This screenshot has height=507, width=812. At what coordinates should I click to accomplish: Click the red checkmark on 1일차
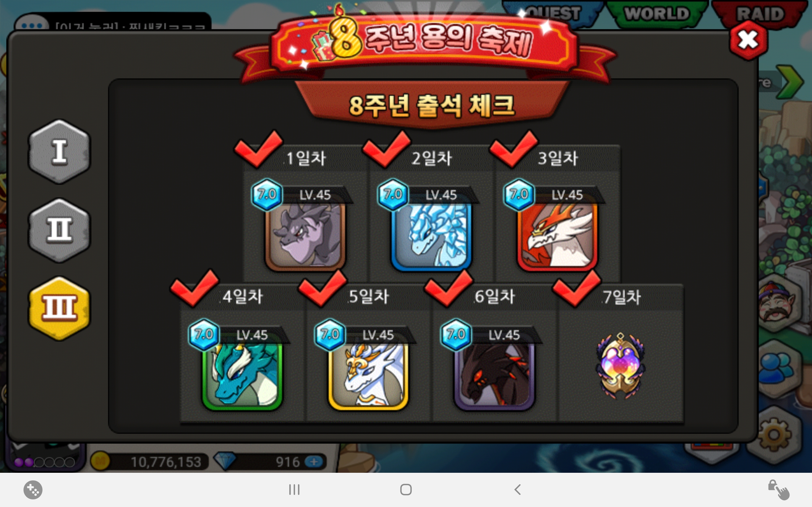[259, 149]
